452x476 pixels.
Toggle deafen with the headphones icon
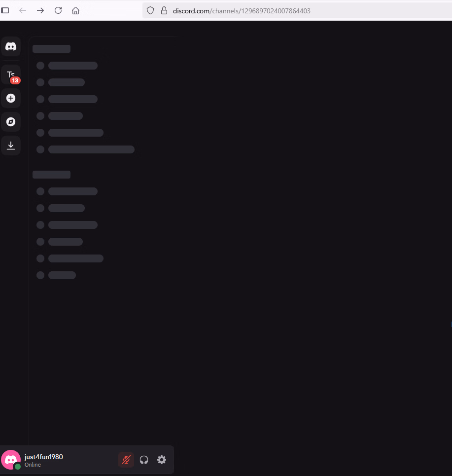pos(144,460)
